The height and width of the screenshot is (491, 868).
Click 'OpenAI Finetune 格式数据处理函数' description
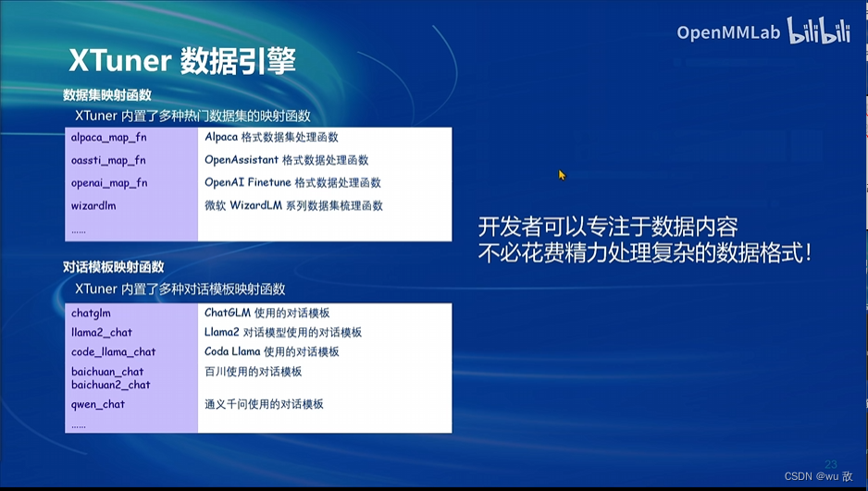click(292, 182)
